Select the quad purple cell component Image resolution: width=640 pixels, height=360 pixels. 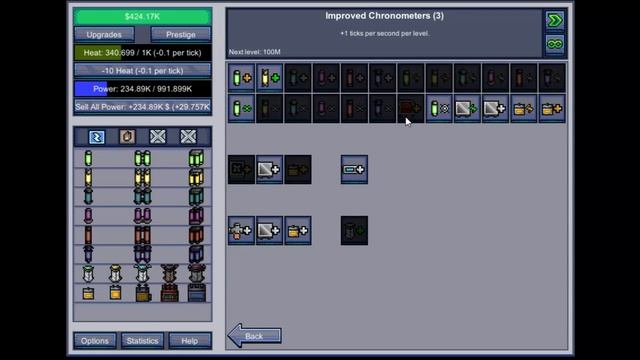(x=196, y=216)
